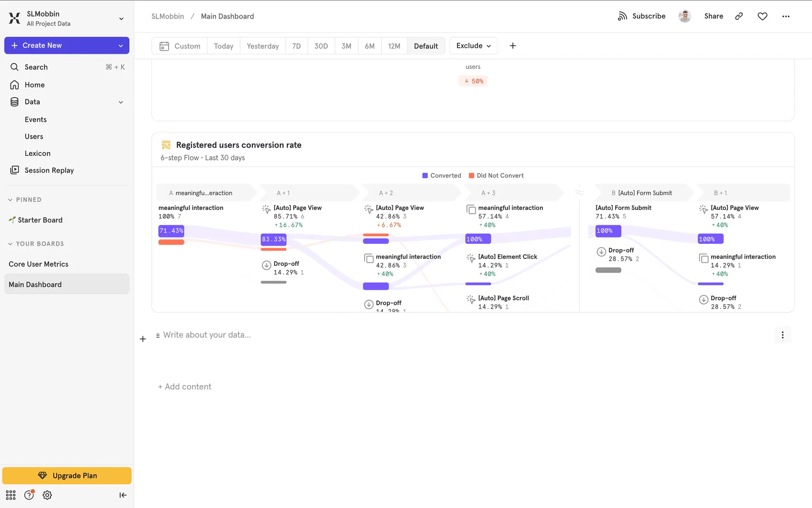This screenshot has width=812, height=508.
Task: Collapse the sidebar with arrow icon
Action: tap(123, 495)
